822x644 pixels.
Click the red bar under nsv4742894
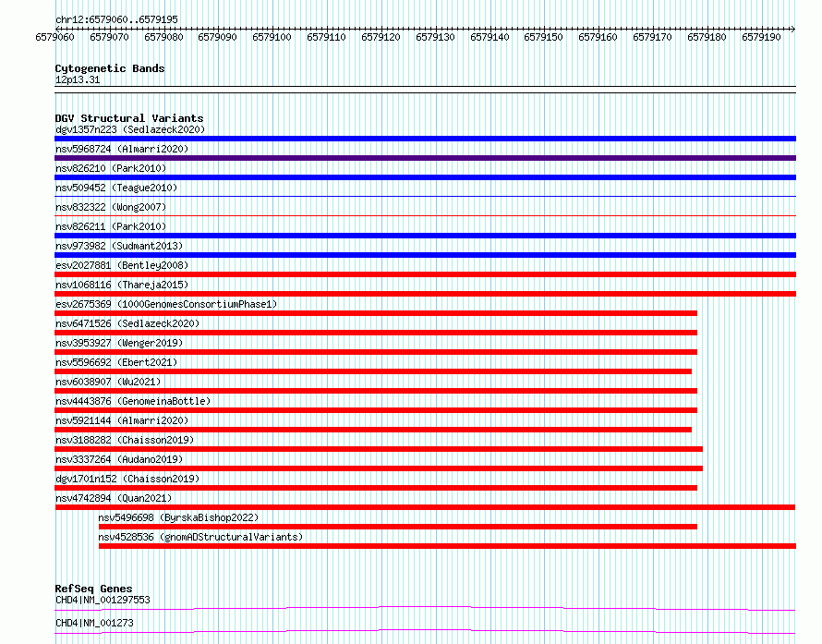425,507
